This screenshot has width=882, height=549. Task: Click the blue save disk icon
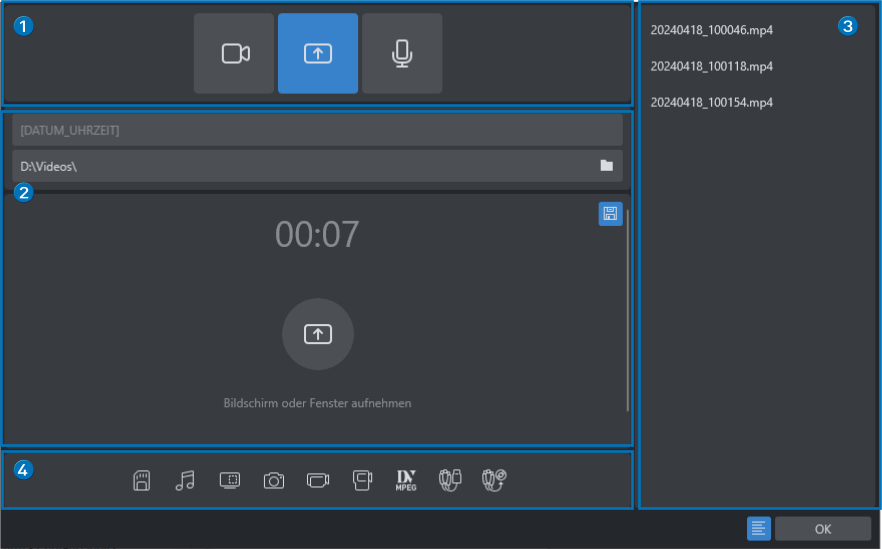tap(610, 213)
